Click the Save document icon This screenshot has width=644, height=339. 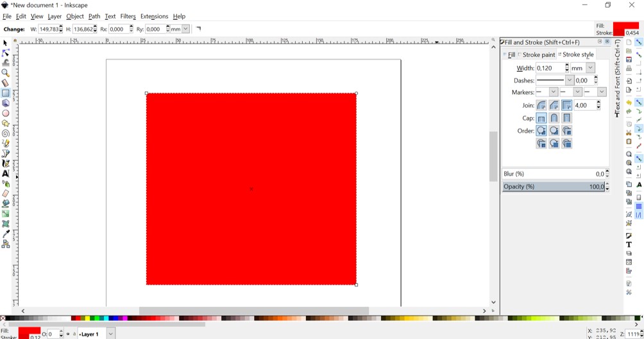coord(629,60)
